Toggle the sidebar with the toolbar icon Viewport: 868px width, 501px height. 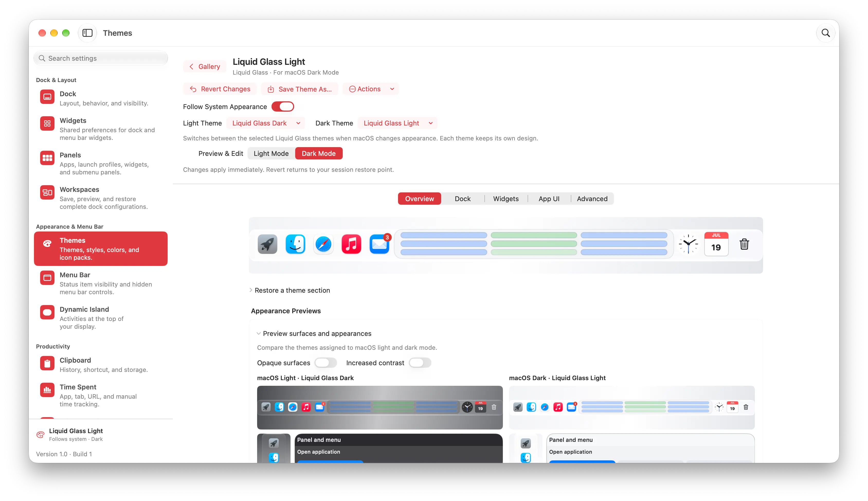[x=87, y=33]
